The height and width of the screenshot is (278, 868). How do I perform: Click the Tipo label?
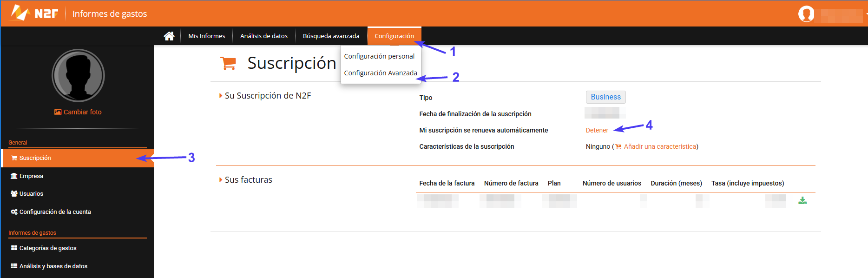coord(426,98)
